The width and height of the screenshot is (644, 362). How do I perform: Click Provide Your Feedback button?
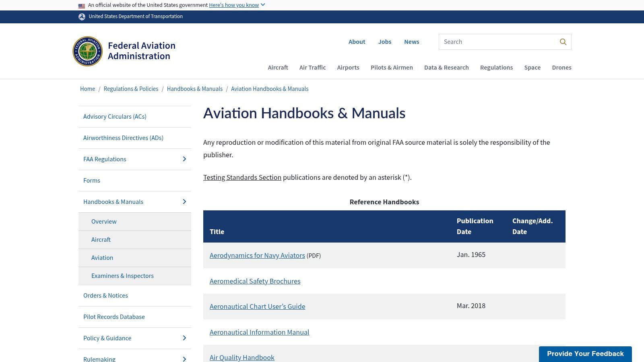tap(585, 354)
